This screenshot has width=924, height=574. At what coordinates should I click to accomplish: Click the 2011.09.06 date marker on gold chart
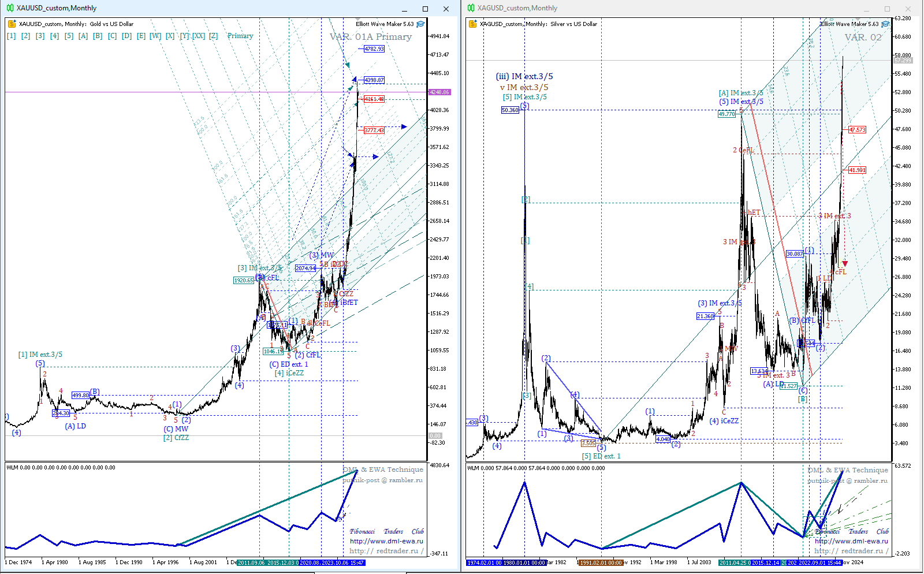tap(251, 562)
